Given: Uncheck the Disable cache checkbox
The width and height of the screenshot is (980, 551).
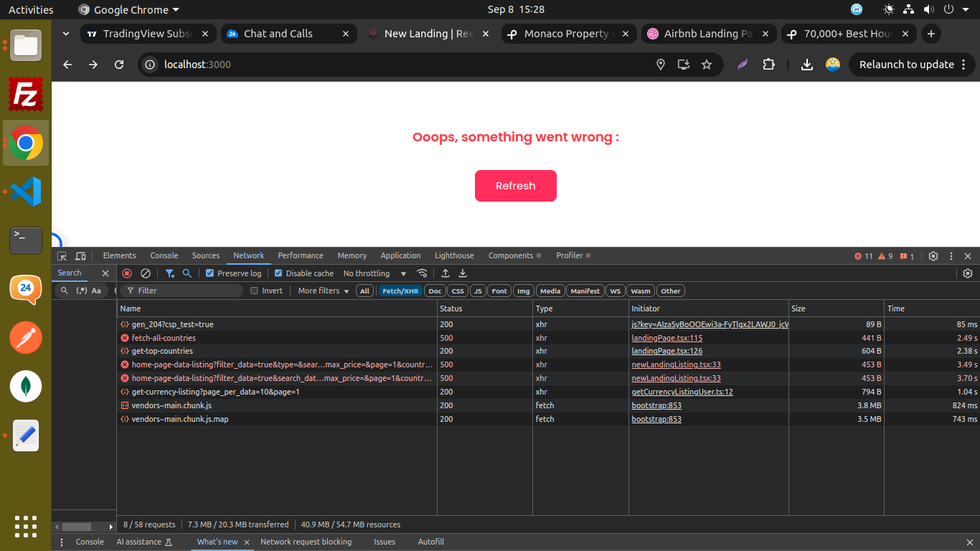Looking at the screenshot, I should point(278,273).
